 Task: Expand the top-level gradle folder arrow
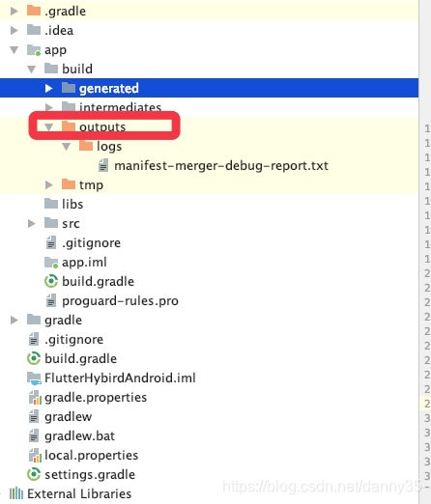14,320
